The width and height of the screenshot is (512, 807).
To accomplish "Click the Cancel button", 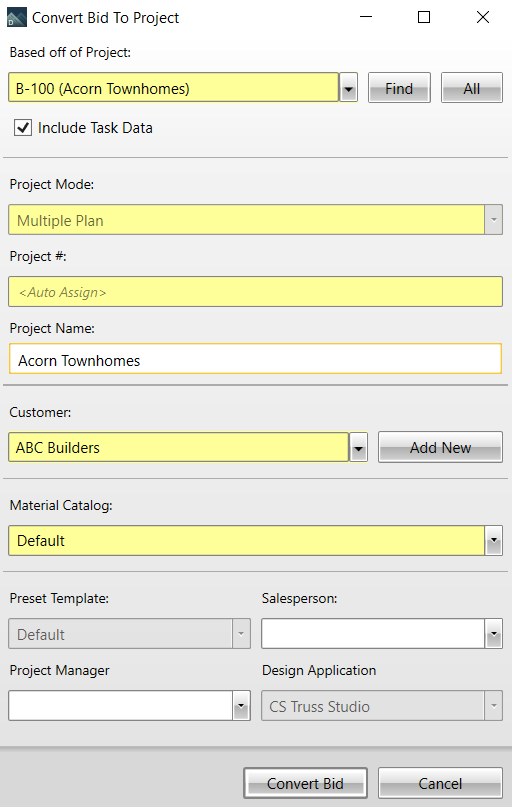I will (440, 783).
